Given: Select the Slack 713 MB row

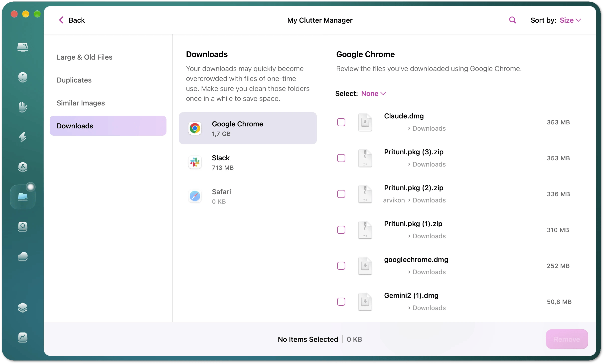Looking at the screenshot, I should point(248,162).
